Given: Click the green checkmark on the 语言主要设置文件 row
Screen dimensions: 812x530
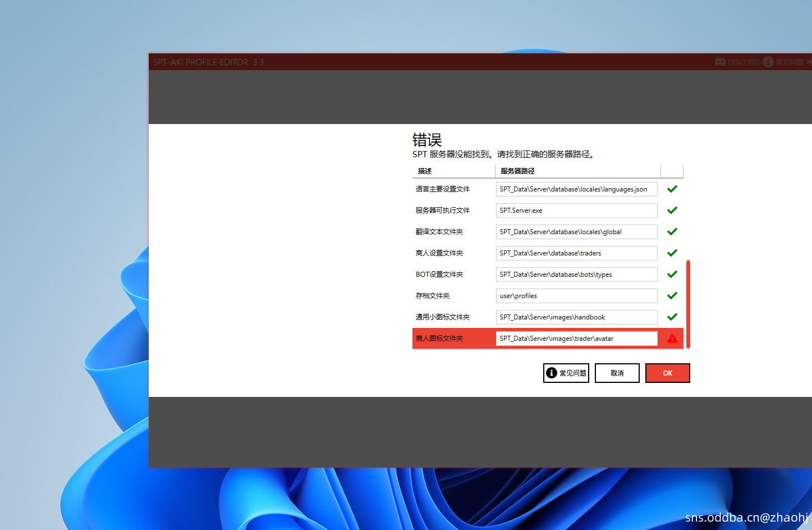Looking at the screenshot, I should [x=672, y=189].
